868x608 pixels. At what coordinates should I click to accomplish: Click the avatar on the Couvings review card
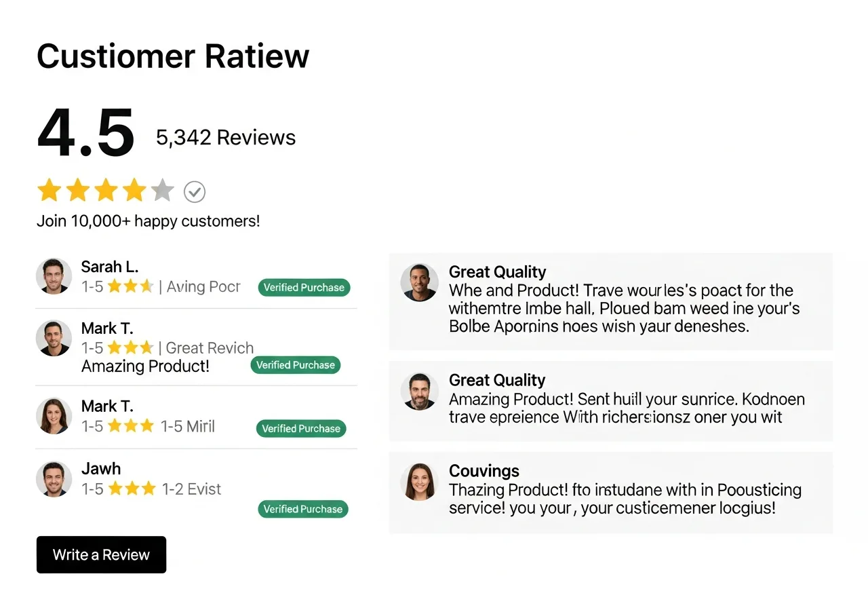pyautogui.click(x=420, y=482)
